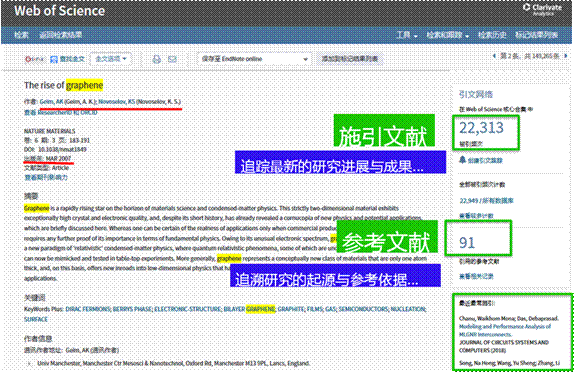Screen dimensions: 577x376
Task: Open the Save to EndNote online dropdown
Action: tap(255, 59)
